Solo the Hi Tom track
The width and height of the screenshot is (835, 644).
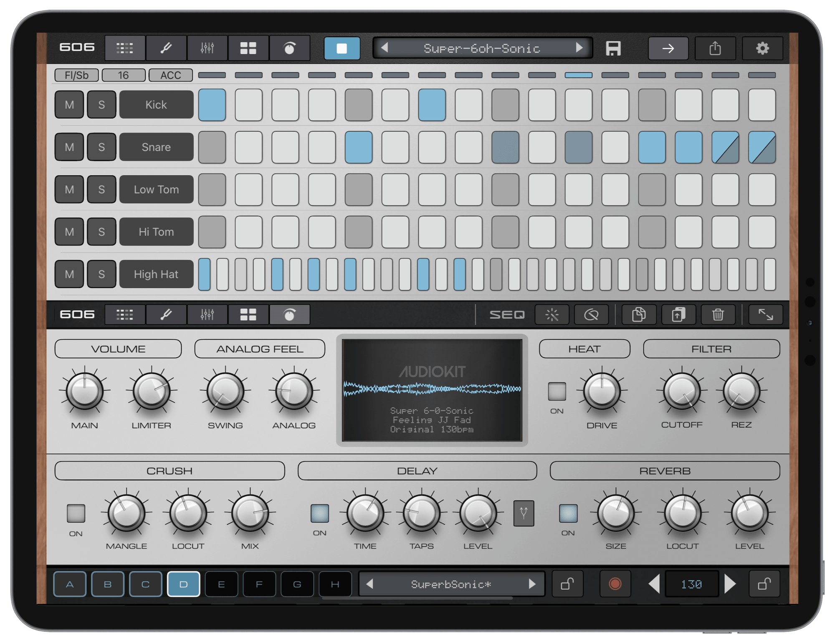tap(101, 232)
